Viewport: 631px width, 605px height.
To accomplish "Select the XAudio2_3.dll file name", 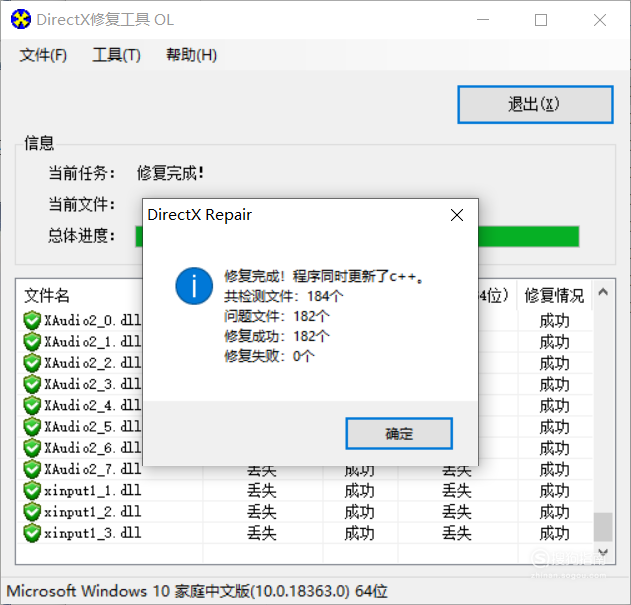I will pyautogui.click(x=93, y=384).
